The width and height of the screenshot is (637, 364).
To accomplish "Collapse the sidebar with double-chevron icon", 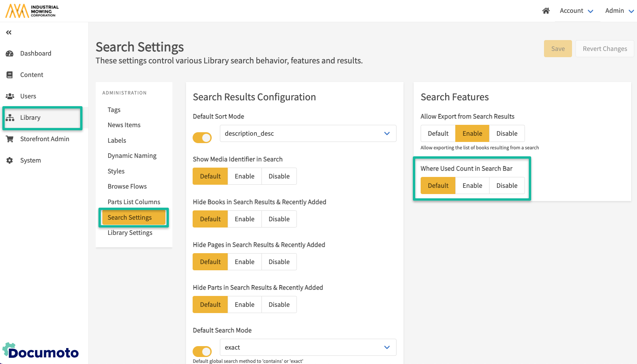I will [9, 33].
